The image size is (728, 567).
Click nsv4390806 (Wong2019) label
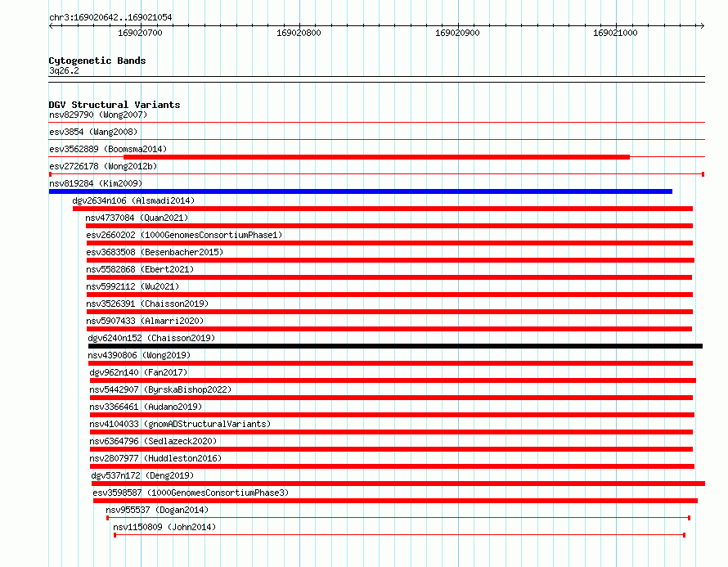[139, 355]
